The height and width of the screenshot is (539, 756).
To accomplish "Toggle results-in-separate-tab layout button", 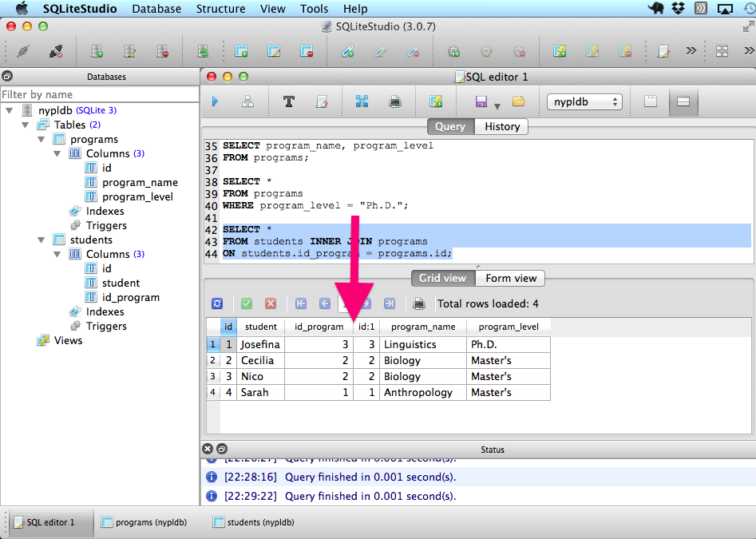I will [651, 101].
